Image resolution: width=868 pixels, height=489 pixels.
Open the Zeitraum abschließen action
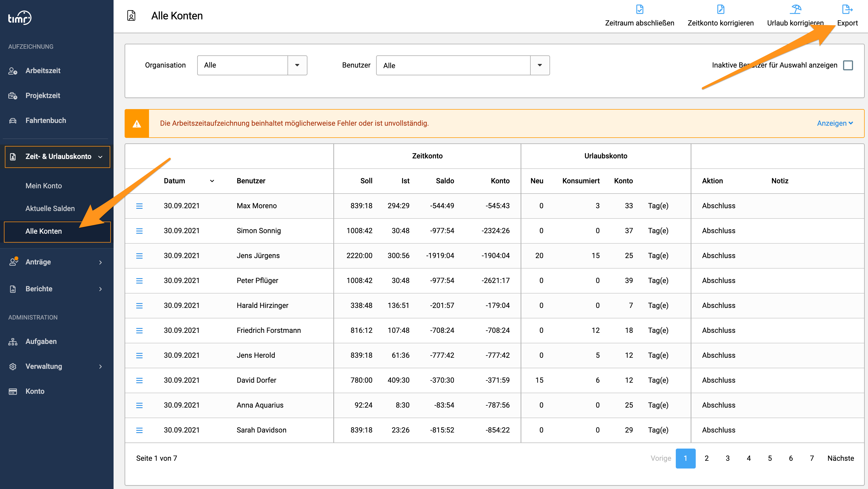tap(639, 16)
